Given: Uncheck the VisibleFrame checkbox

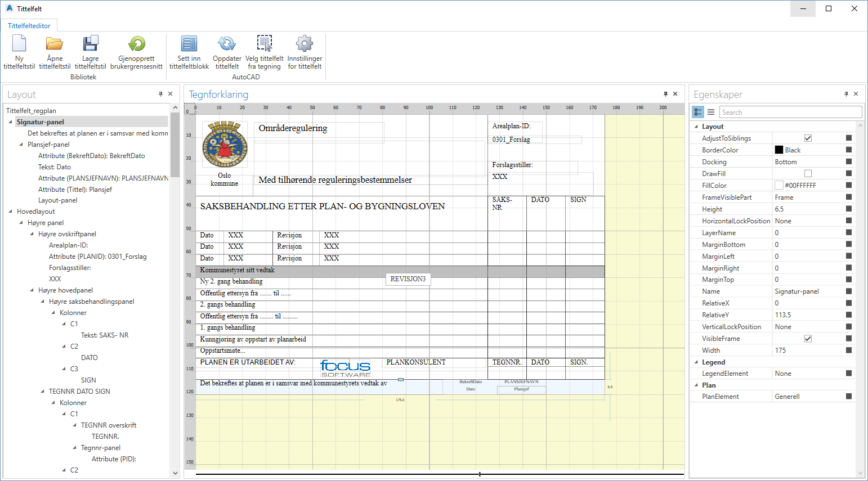Looking at the screenshot, I should tap(808, 339).
